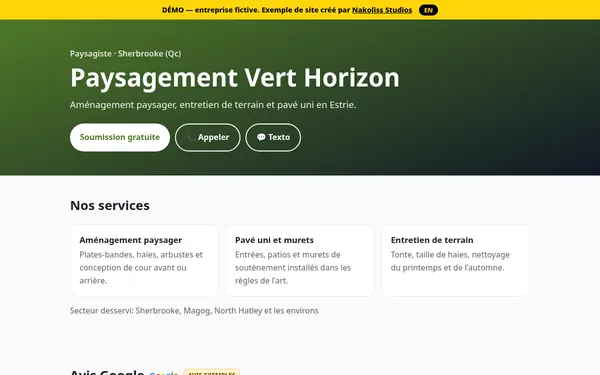
Task: Click the tagline mentioning pavé uni en Estrie
Action: click(x=213, y=105)
